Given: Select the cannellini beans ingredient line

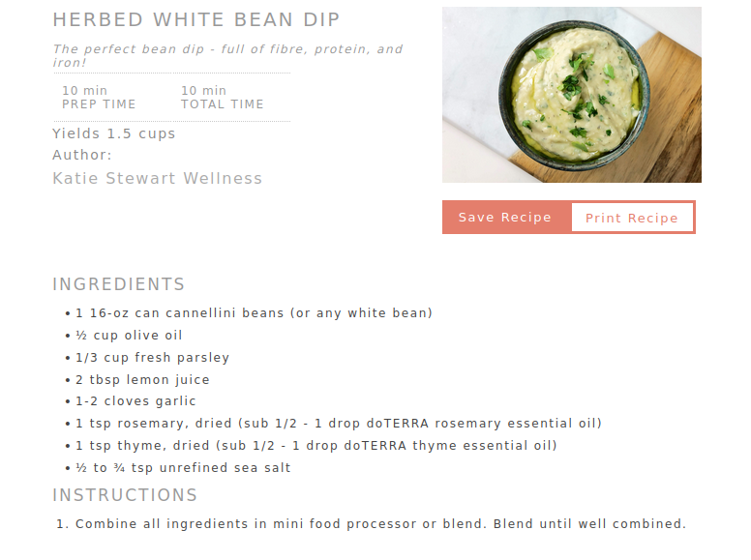Looking at the screenshot, I should [254, 313].
